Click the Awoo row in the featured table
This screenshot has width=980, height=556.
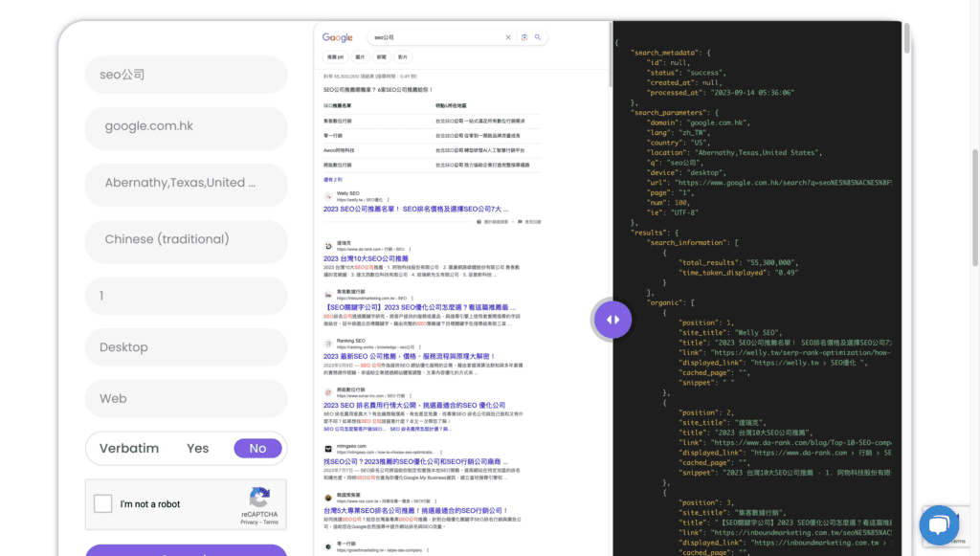tap(432, 150)
